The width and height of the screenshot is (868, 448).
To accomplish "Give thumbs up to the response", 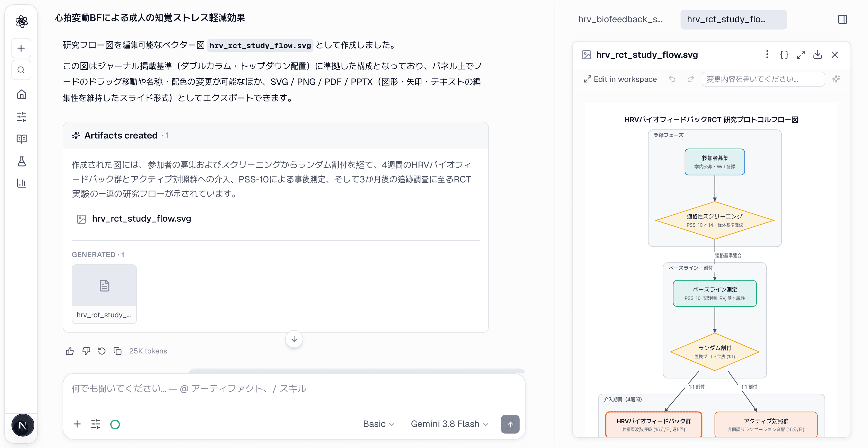I will [70, 351].
